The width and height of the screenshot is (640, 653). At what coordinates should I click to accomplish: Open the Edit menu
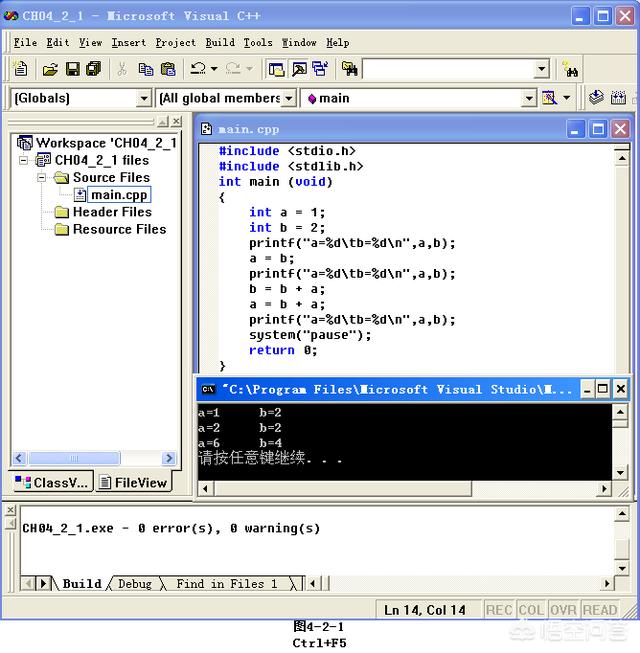pyautogui.click(x=57, y=42)
